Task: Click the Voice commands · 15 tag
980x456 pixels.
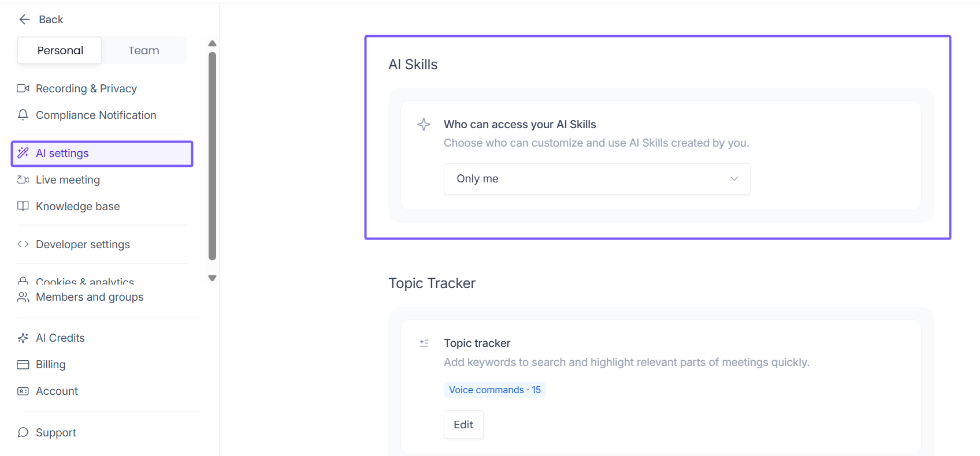Action: (495, 390)
